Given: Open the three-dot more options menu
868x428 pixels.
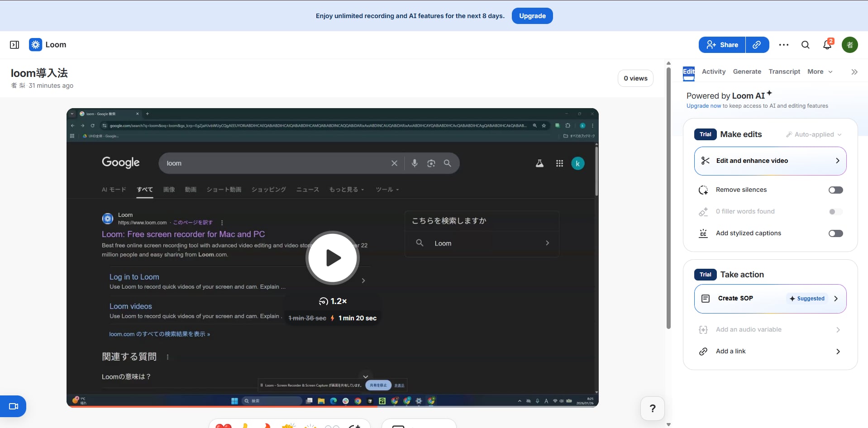Looking at the screenshot, I should [784, 45].
